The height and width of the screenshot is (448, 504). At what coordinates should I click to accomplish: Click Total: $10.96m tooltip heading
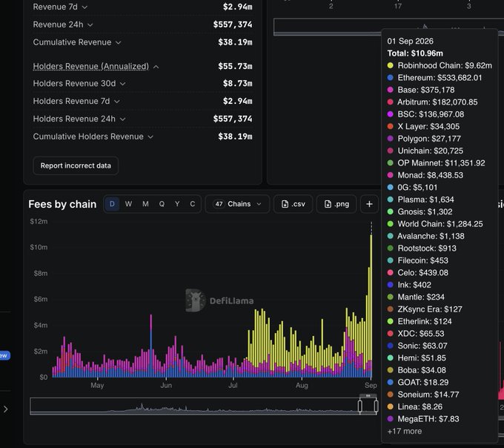coord(415,53)
